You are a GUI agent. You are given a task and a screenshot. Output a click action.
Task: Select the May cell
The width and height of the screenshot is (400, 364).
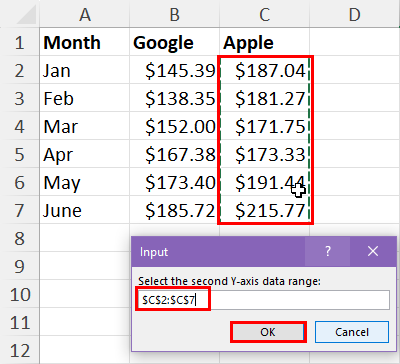click(85, 183)
